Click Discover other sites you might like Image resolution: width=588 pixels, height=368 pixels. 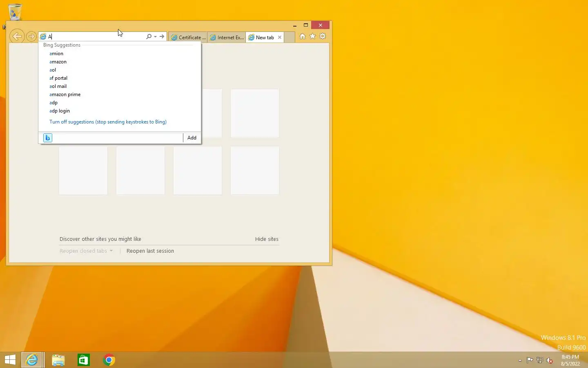100,239
